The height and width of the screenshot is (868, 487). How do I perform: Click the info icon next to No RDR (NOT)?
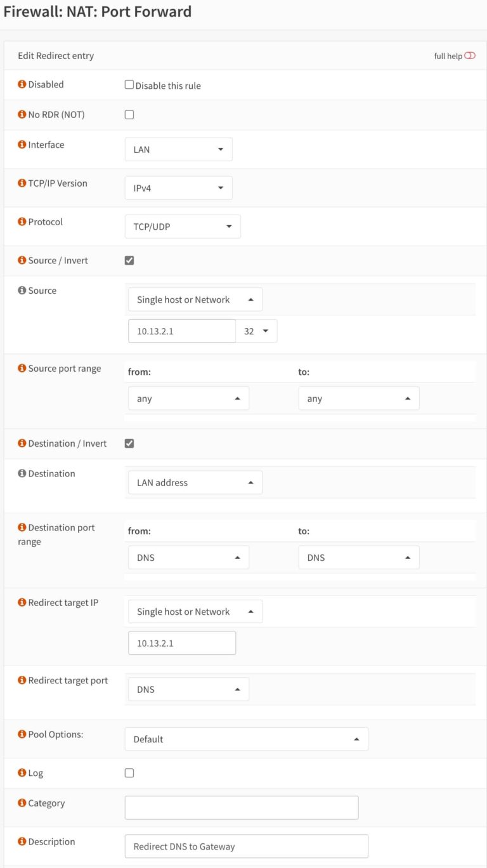click(x=22, y=114)
